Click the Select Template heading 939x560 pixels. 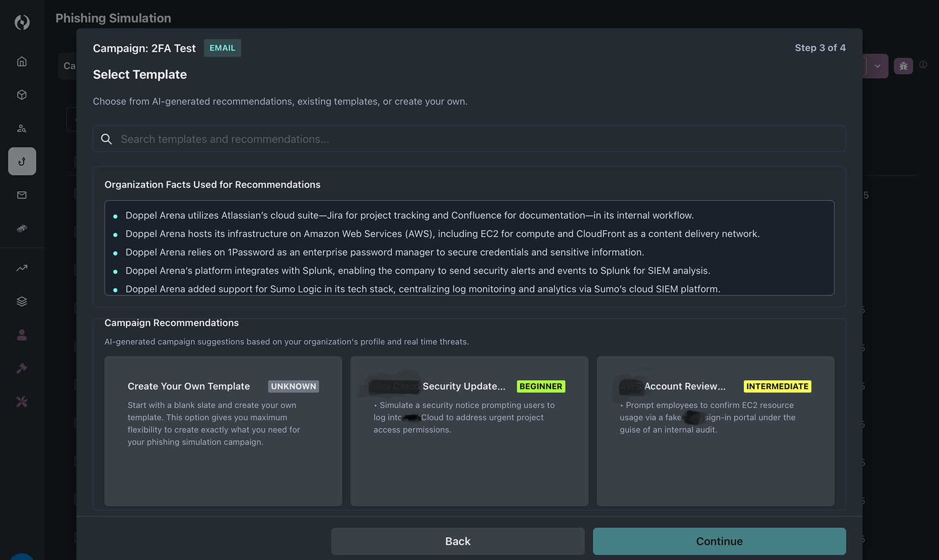[140, 74]
